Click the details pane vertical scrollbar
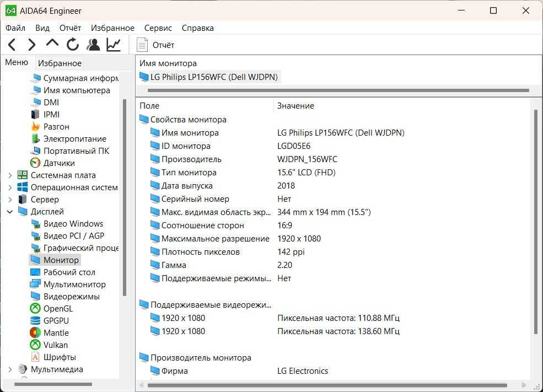 click(535, 222)
